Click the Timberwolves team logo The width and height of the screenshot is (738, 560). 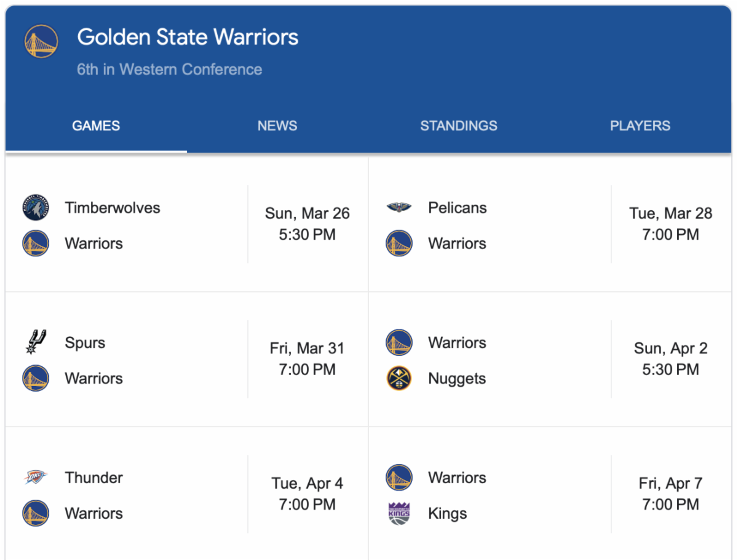pos(36,208)
